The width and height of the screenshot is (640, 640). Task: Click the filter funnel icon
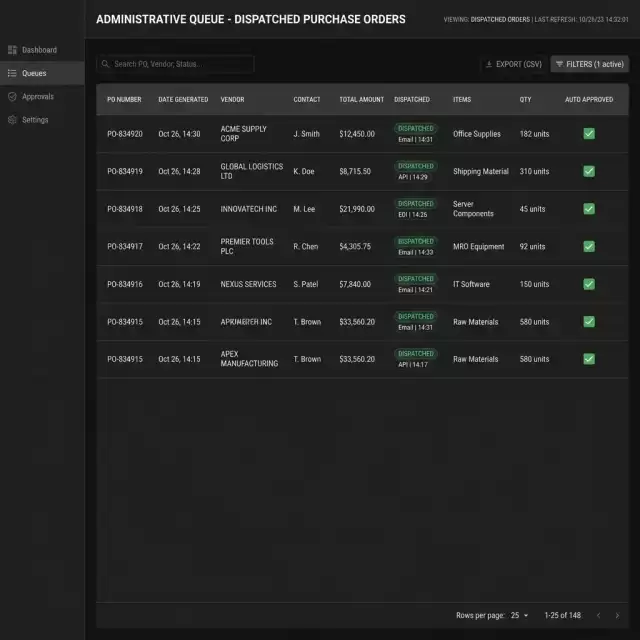click(x=559, y=64)
